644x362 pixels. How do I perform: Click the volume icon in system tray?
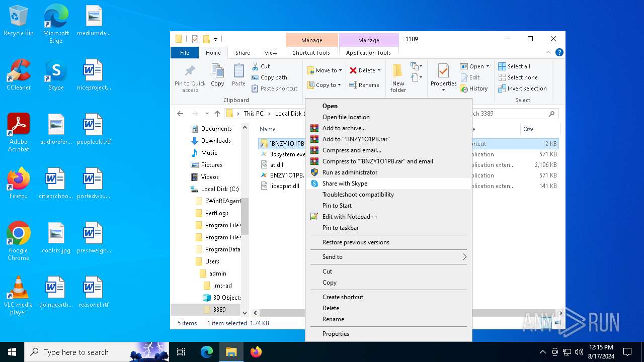(579, 352)
